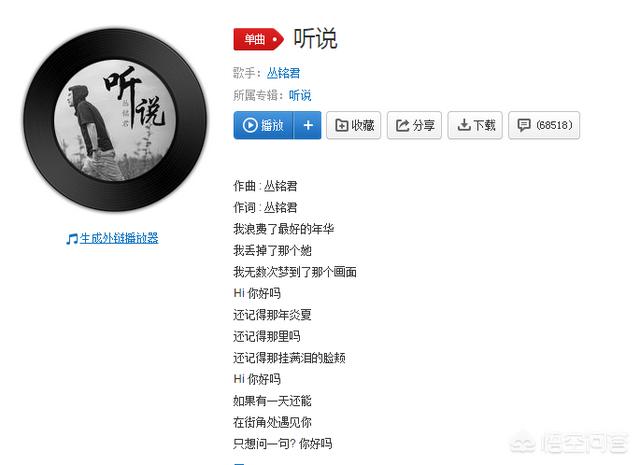The width and height of the screenshot is (640, 465).
Task: Click the plus add-to-playlist button
Action: (x=308, y=125)
